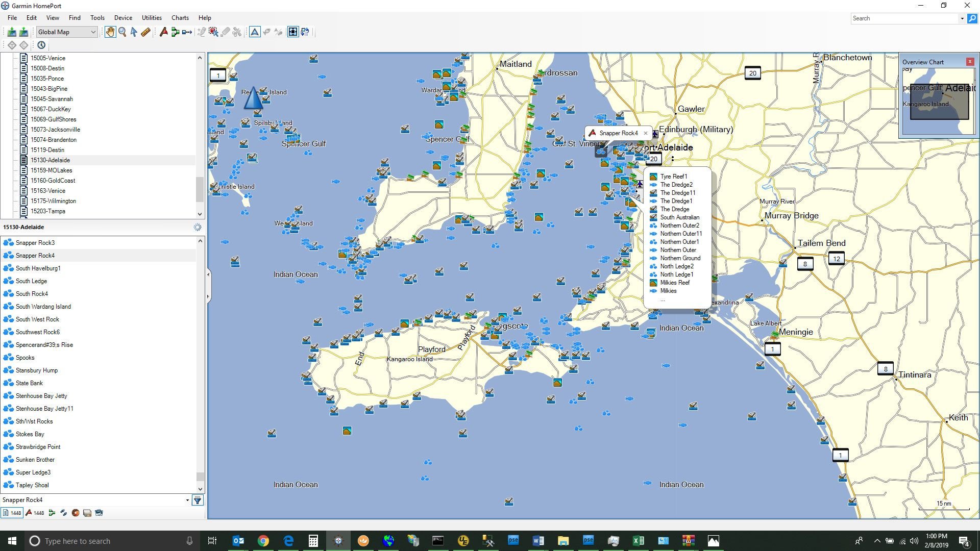
Task: Select the 15160-GoldCoast list
Action: tap(53, 181)
